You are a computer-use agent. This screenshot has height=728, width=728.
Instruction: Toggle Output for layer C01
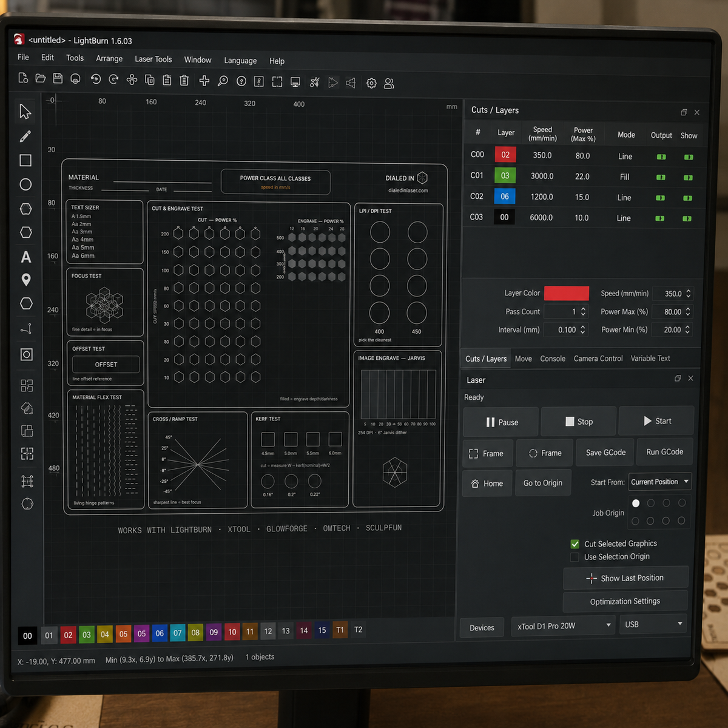pos(661,177)
